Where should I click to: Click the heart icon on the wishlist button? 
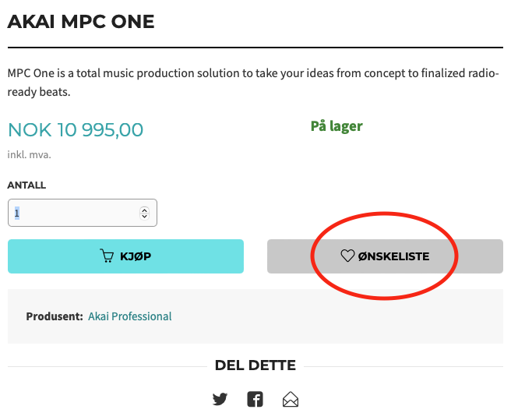tap(347, 256)
